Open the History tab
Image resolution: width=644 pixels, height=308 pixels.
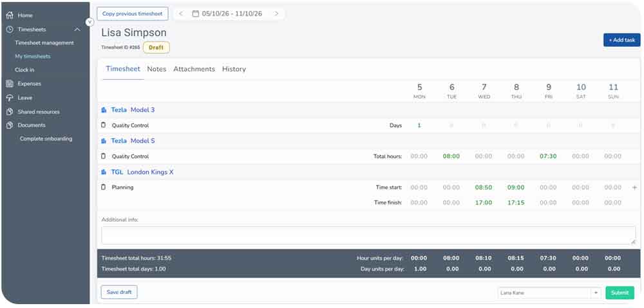(x=234, y=69)
